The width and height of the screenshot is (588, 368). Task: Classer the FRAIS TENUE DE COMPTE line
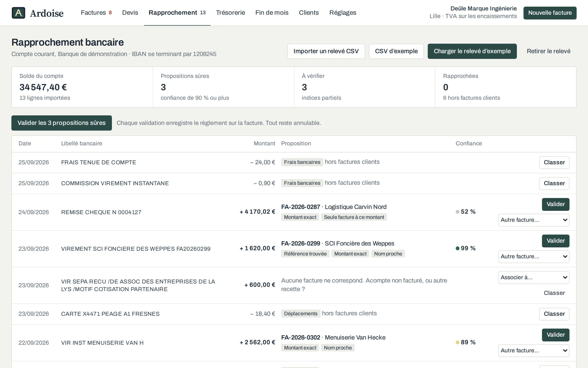[x=554, y=163]
